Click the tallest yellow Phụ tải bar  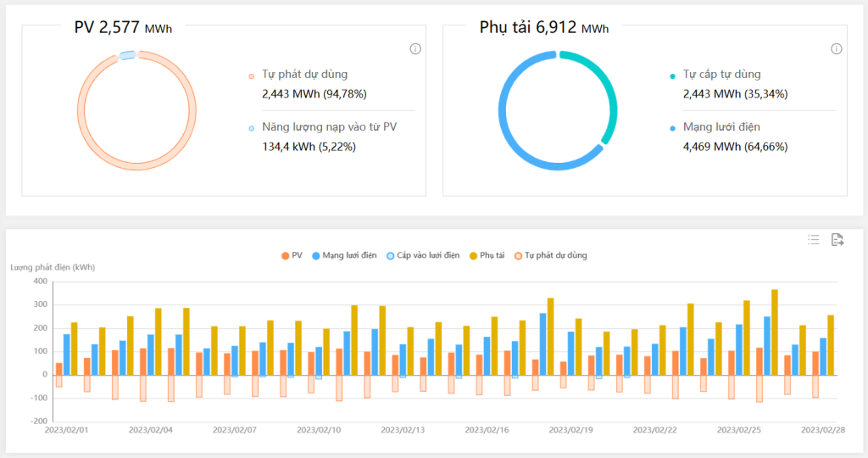tap(775, 332)
